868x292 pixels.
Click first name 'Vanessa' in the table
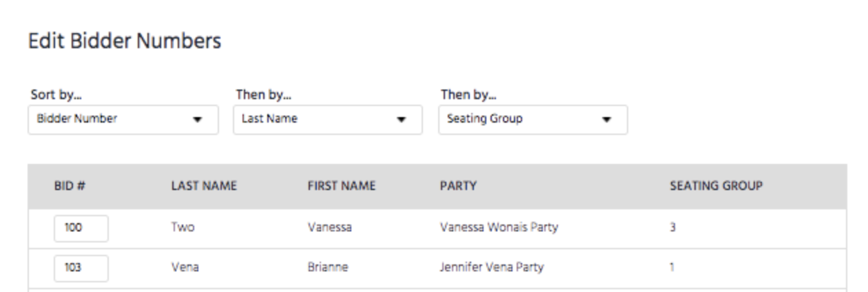click(329, 228)
